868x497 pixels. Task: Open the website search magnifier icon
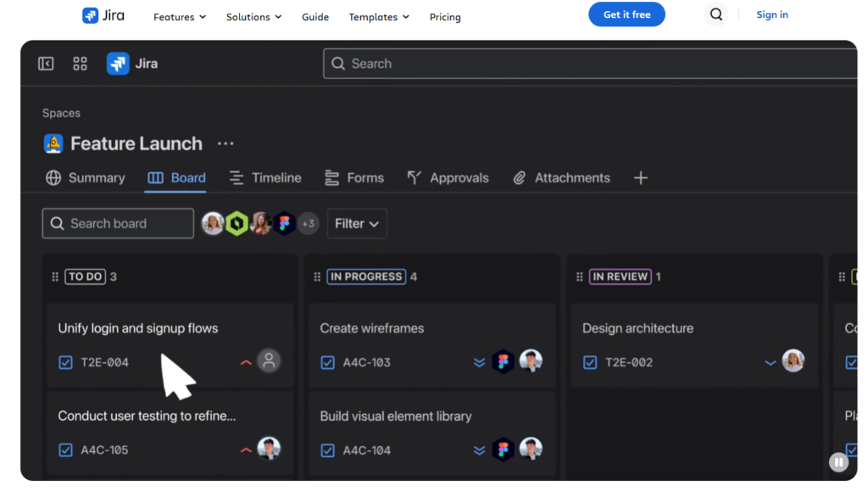pos(715,14)
